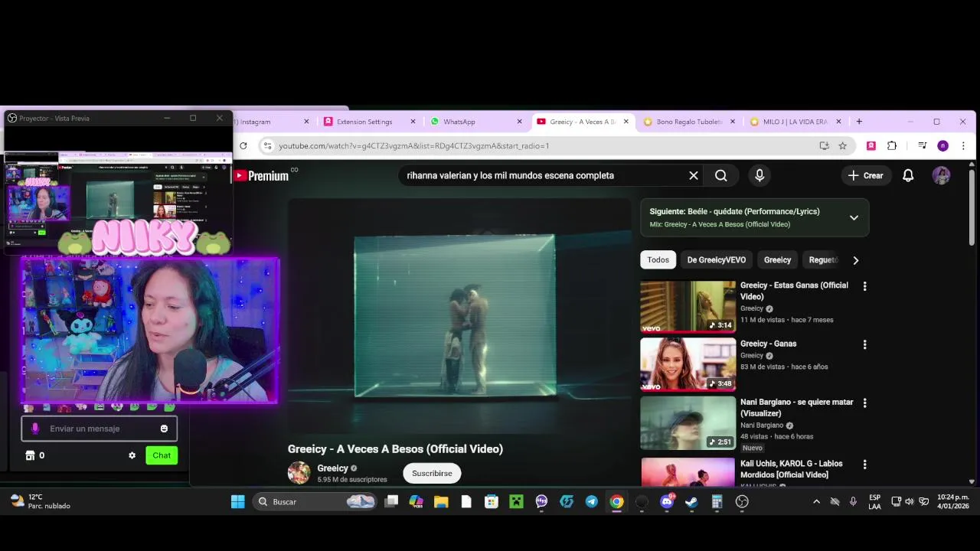Screen dimensions: 980x551
Task: Open the YouTube account avatar
Action: tap(941, 175)
